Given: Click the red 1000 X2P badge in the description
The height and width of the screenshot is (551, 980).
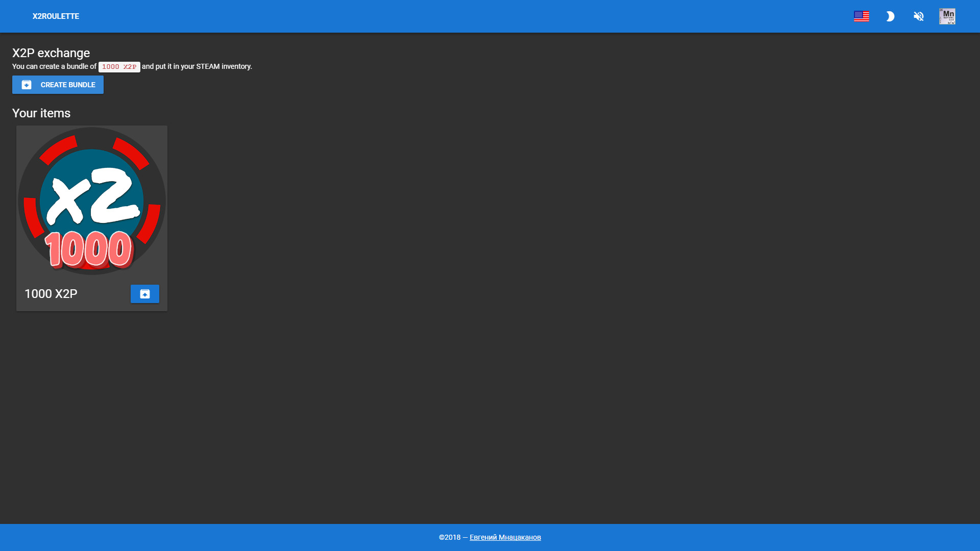Looking at the screenshot, I should click(119, 66).
